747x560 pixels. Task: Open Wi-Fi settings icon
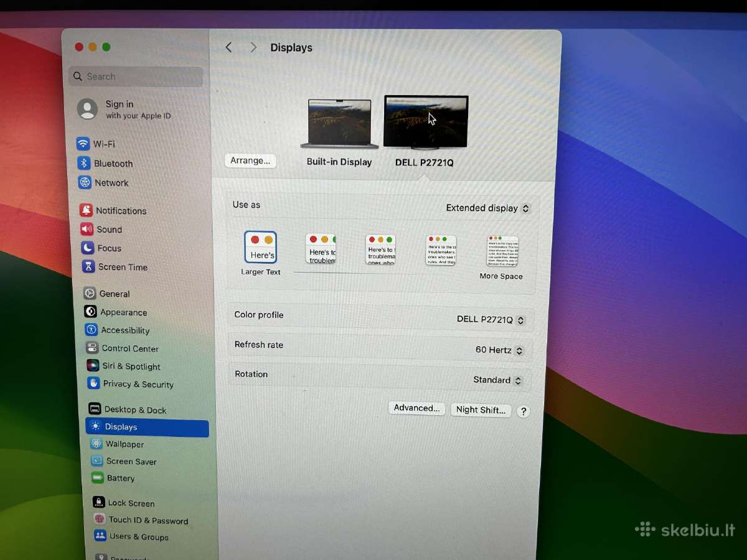pyautogui.click(x=83, y=144)
